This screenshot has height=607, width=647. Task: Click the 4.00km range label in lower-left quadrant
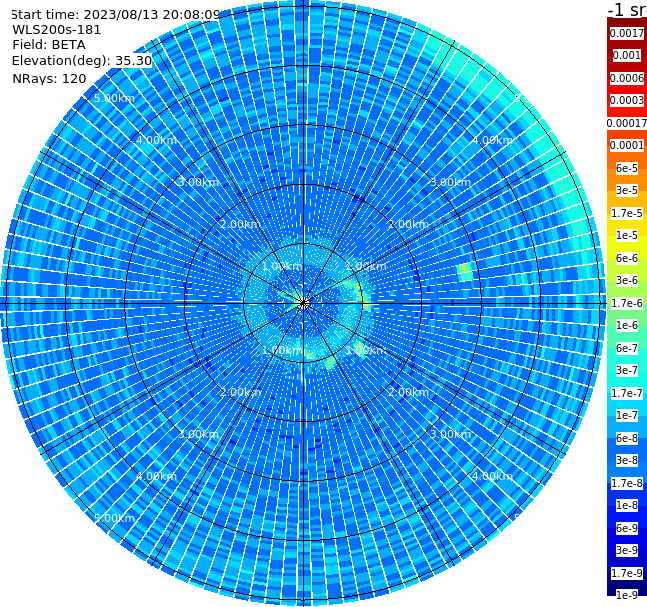[x=156, y=476]
